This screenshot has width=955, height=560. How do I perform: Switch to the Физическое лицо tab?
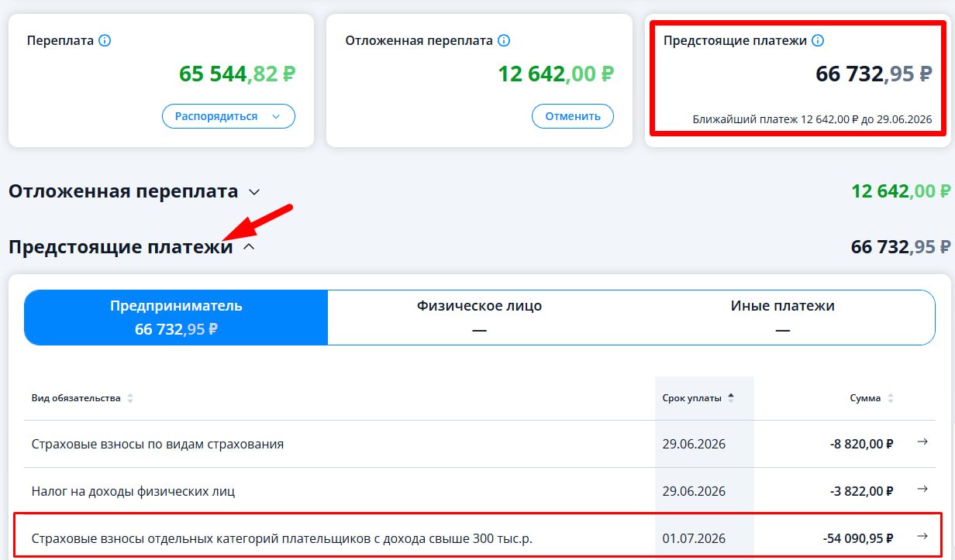(x=479, y=318)
